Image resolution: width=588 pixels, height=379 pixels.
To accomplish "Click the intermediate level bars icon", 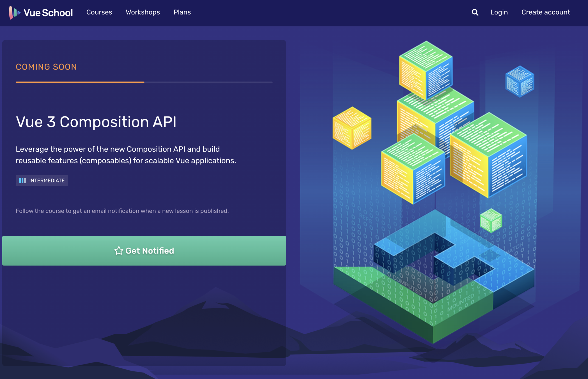I will pyautogui.click(x=22, y=181).
